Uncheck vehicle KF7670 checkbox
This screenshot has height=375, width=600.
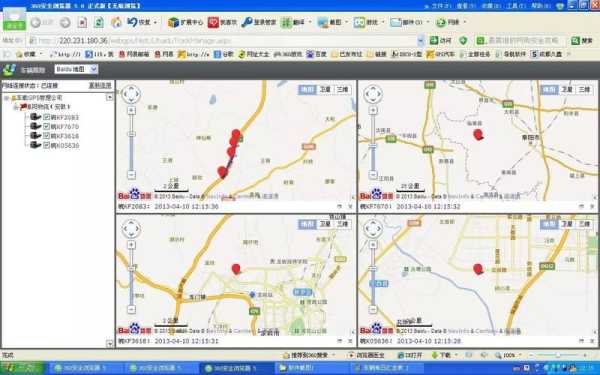(46, 126)
